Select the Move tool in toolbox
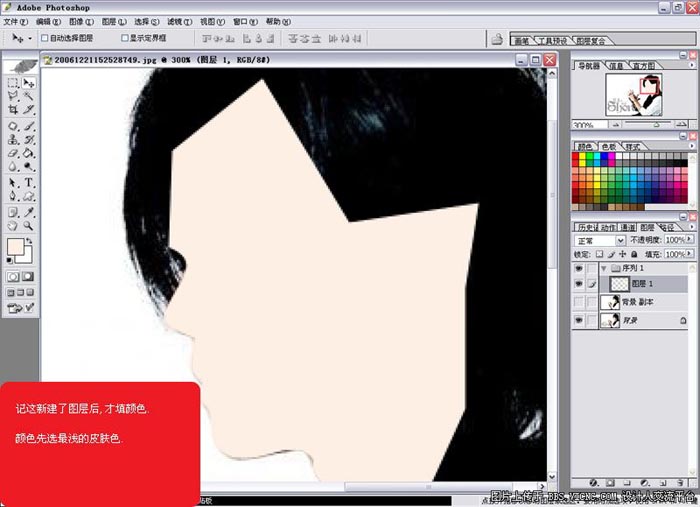Screen dimensions: 700x507 29,82
